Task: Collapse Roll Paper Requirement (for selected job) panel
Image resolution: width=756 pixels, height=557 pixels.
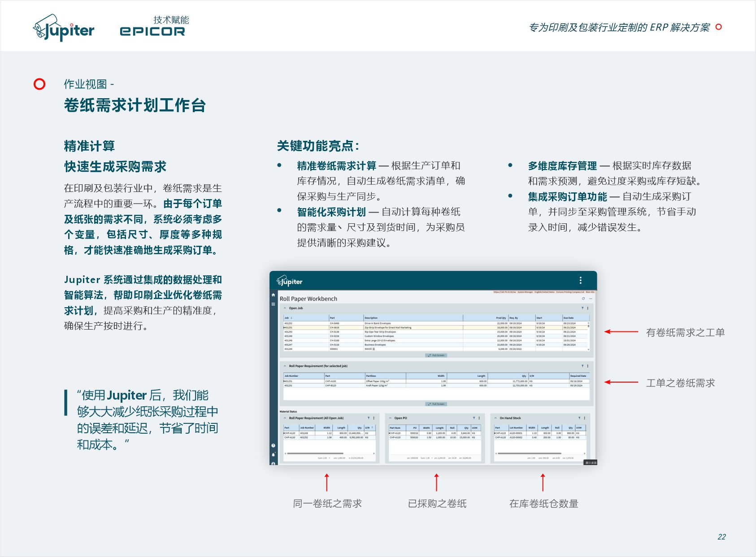Action: 285,366
